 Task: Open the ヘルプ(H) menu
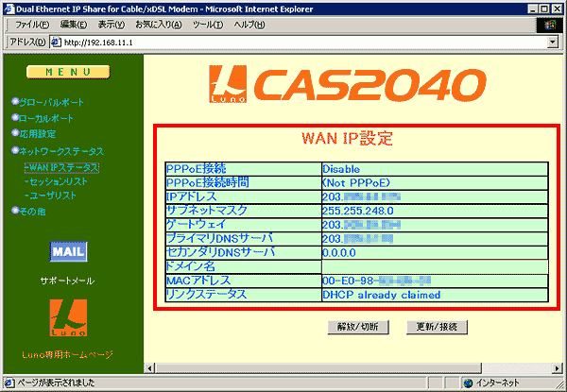(x=249, y=25)
